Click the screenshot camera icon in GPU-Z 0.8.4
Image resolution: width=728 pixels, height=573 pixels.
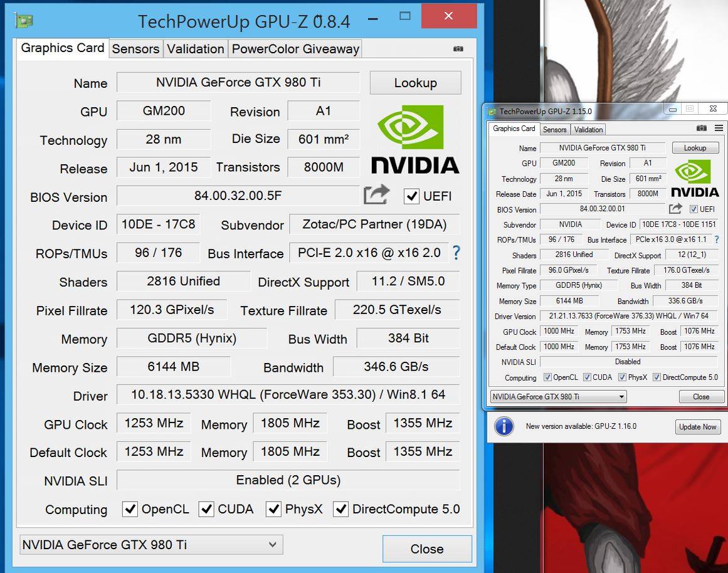(x=458, y=49)
